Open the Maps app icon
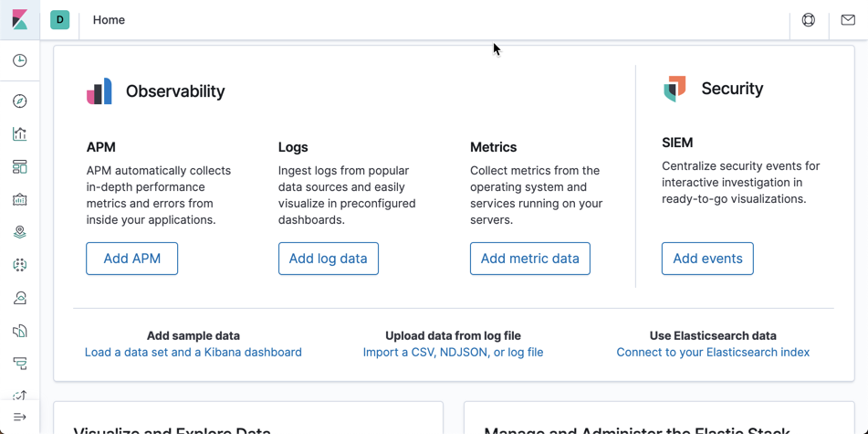This screenshot has height=434, width=868. point(20,233)
